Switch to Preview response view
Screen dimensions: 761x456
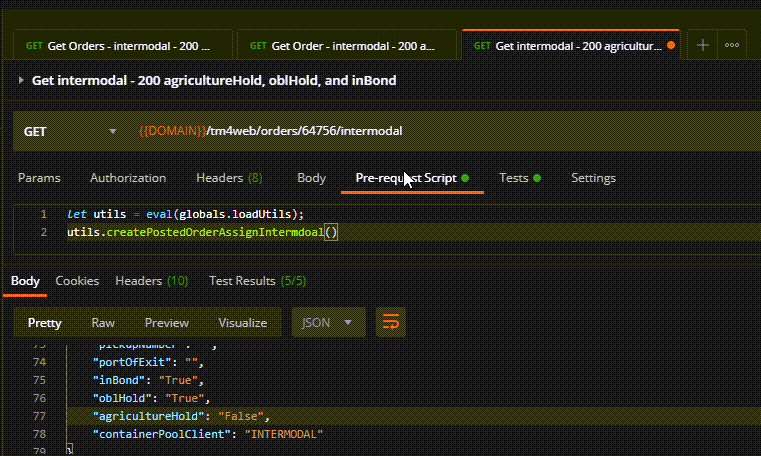click(167, 323)
